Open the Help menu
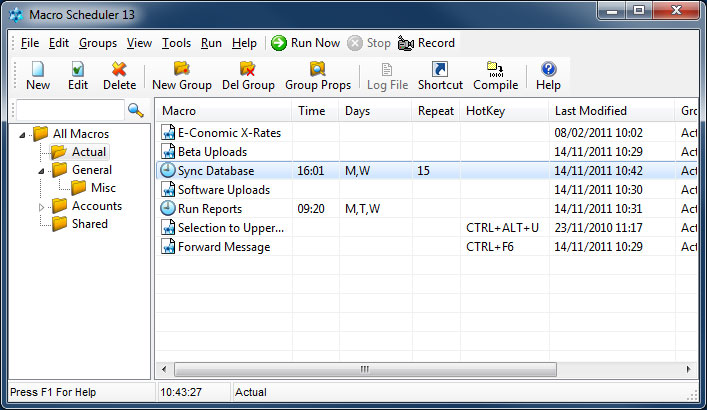Screen dimensions: 707x410 point(244,43)
